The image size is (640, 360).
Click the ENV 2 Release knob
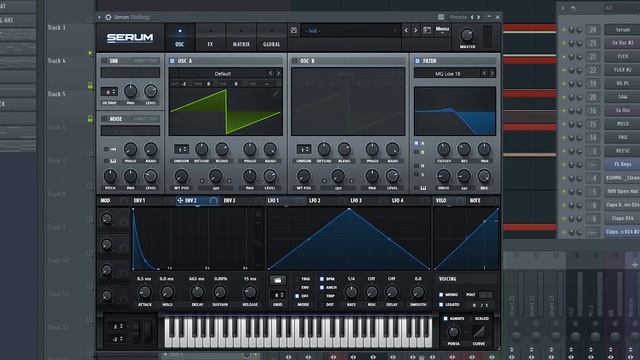(x=249, y=292)
